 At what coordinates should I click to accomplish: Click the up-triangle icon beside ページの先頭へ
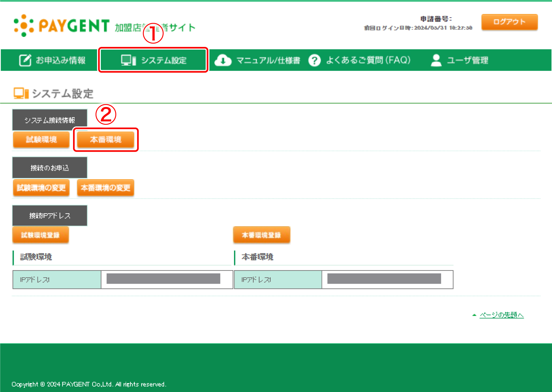click(474, 315)
